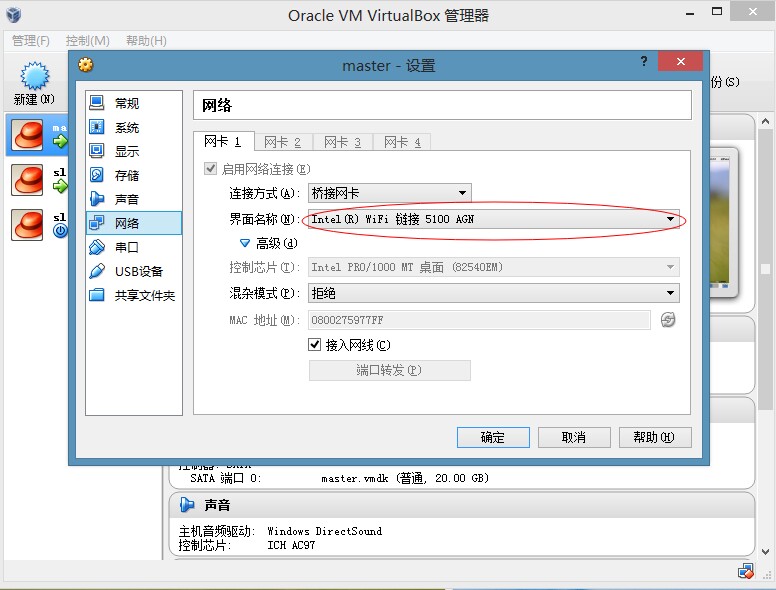The width and height of the screenshot is (776, 590).
Task: Open the 混杂模式 dropdown
Action: (493, 293)
